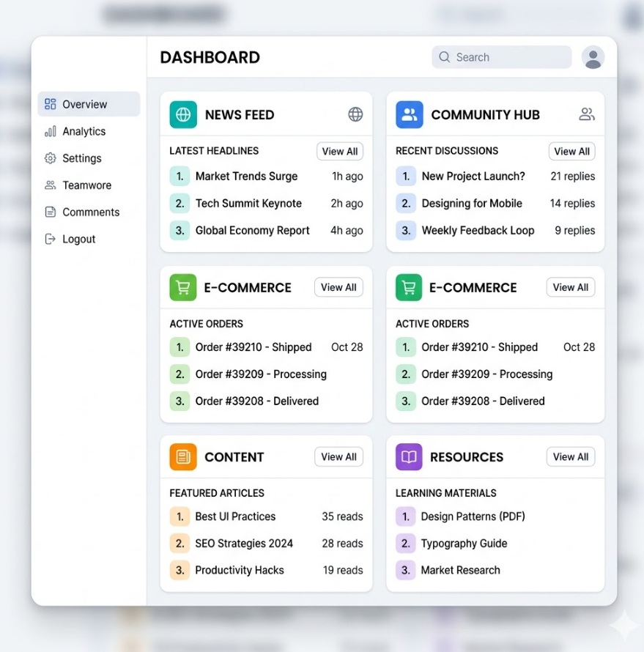Click the magnifying glass search icon
Image resolution: width=644 pixels, height=652 pixels.
pyautogui.click(x=444, y=57)
